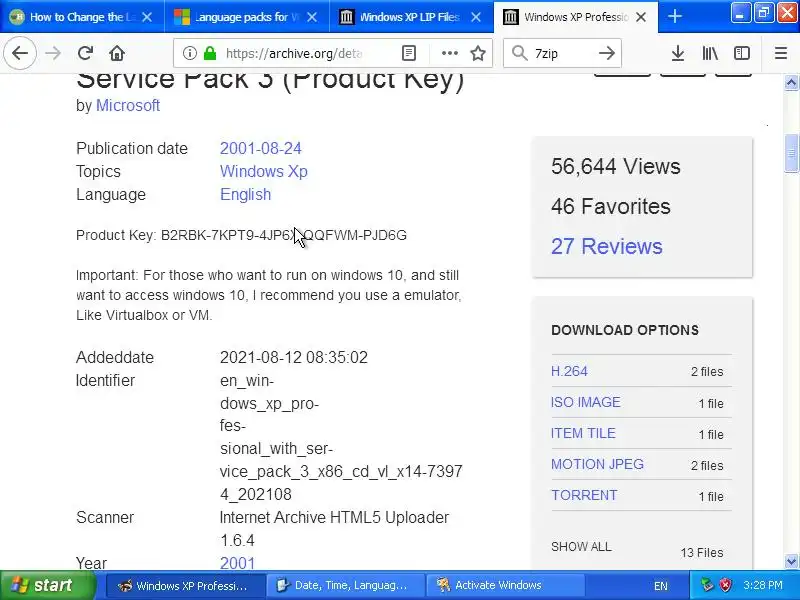Download the H.264 files
Image resolution: width=800 pixels, height=600 pixels.
point(569,371)
